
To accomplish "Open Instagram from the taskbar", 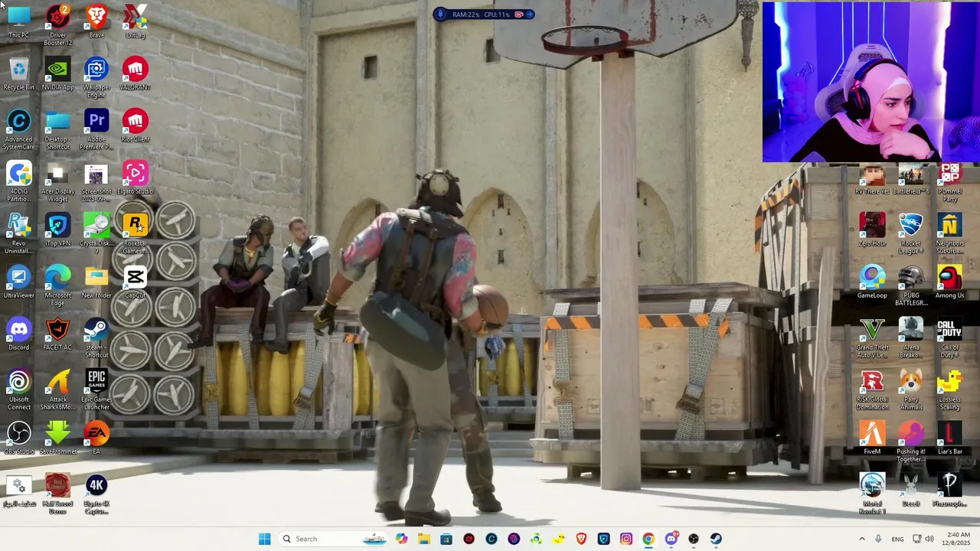I will tap(626, 539).
